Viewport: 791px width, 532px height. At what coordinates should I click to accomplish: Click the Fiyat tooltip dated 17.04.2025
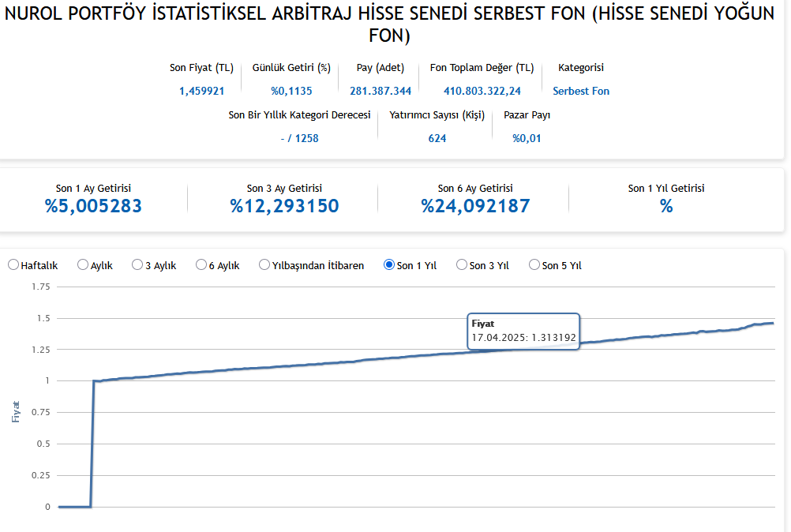[x=523, y=331]
